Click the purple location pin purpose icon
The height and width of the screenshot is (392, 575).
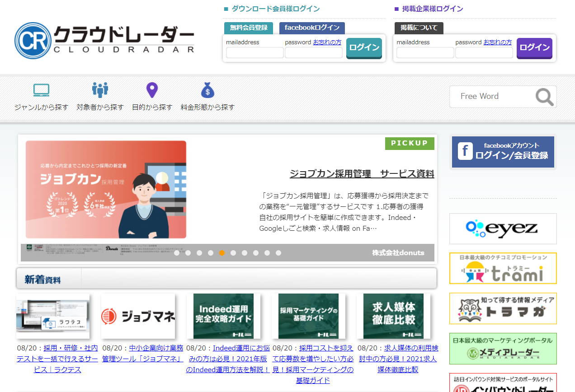pos(152,90)
